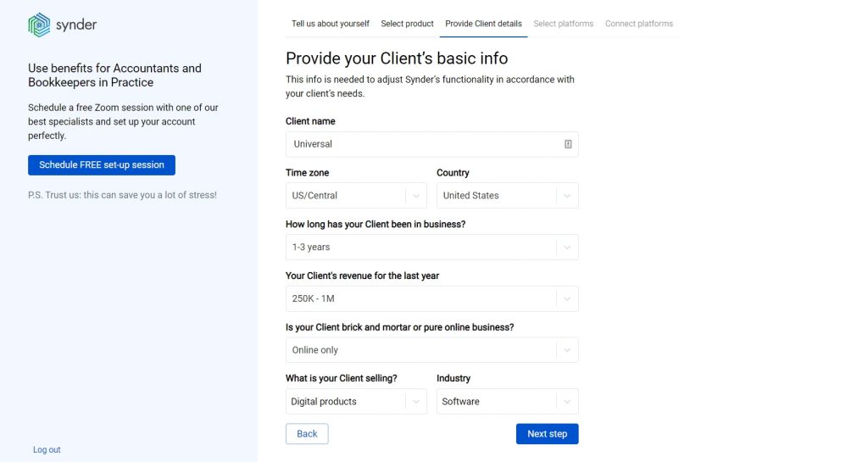The image size is (868, 462).
Task: Click the contact card icon in Client name field
Action: coord(568,144)
